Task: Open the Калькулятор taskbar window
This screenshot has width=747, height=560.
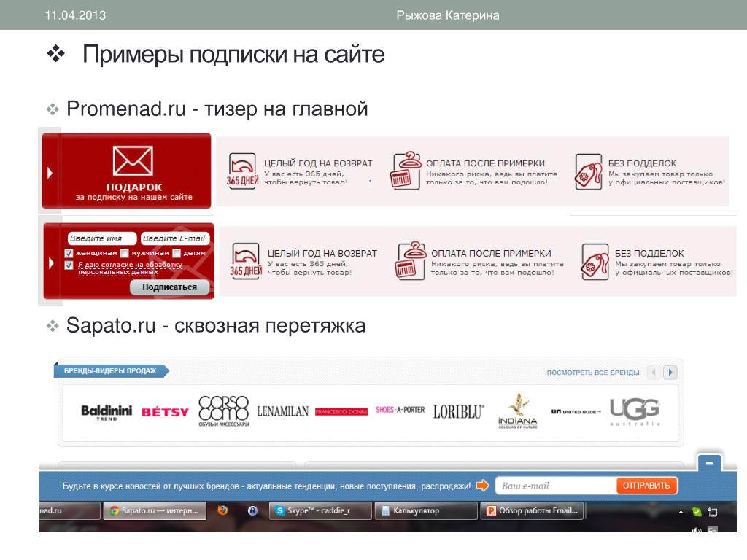Action: point(426,510)
